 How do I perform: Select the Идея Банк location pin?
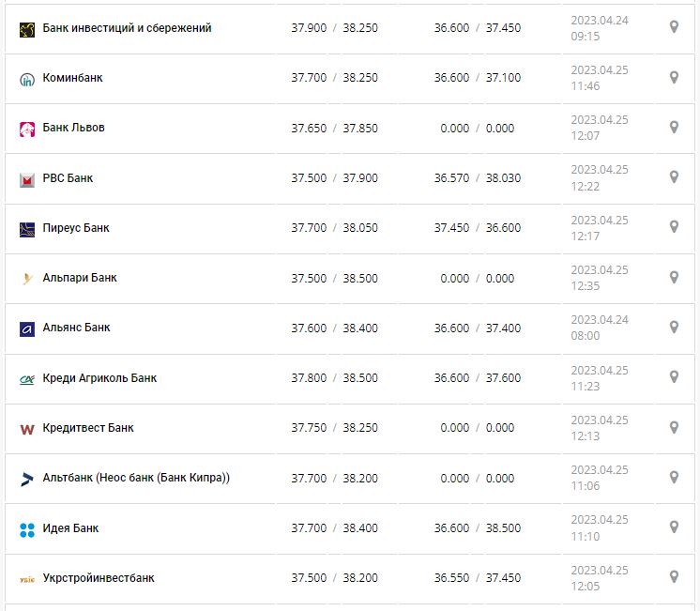click(674, 527)
